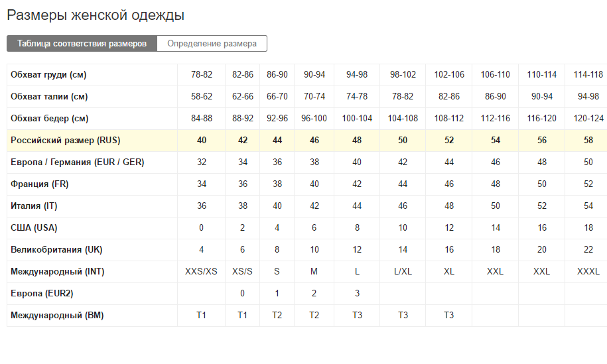607x364 pixels.
Task: Click the 78-82 chest measurement cell
Action: 201,75
